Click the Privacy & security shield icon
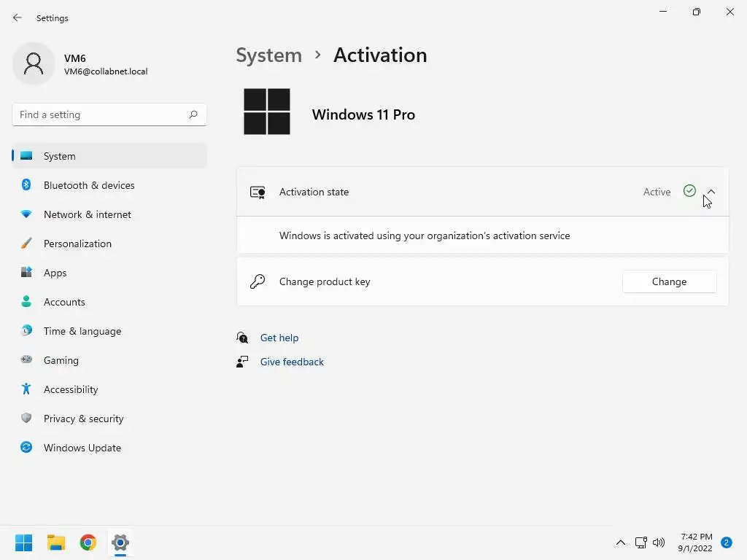This screenshot has height=560, width=747. click(x=26, y=419)
